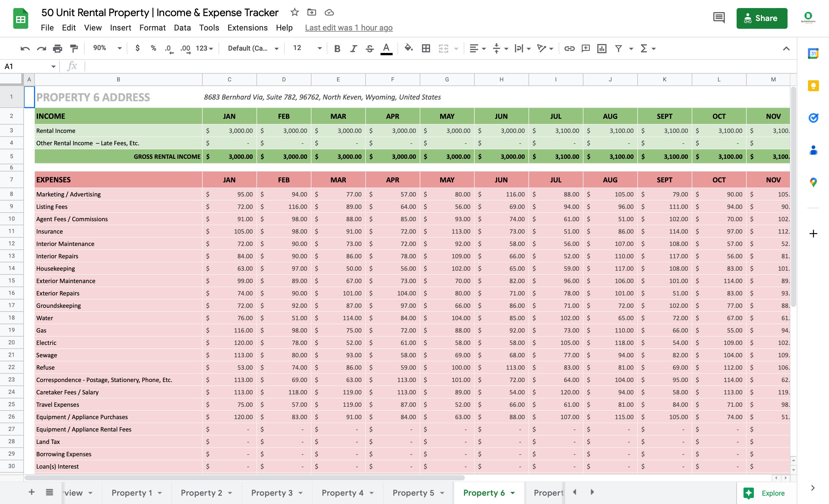Screen dimensions: 829x504
Task: Click the Add sheet plus button
Action: tap(32, 492)
